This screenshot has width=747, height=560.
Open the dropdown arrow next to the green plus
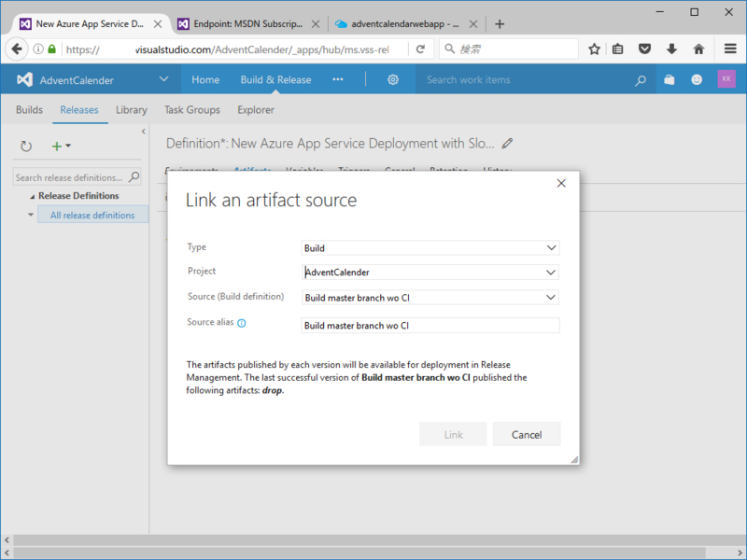pos(68,146)
